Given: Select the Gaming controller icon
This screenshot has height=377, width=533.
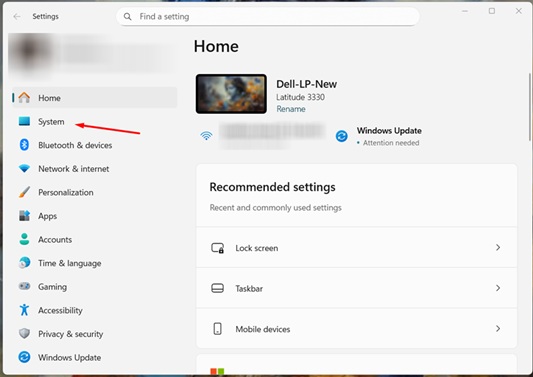Looking at the screenshot, I should (24, 286).
